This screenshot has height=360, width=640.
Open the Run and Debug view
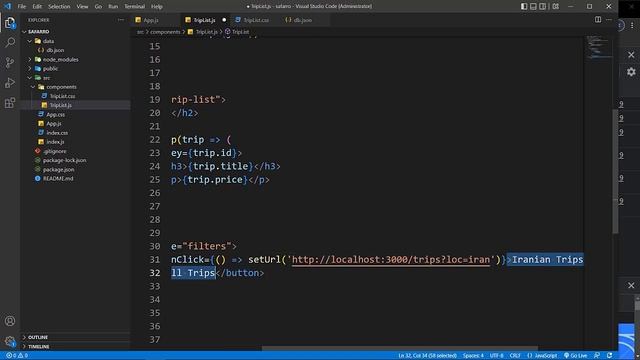point(10,82)
